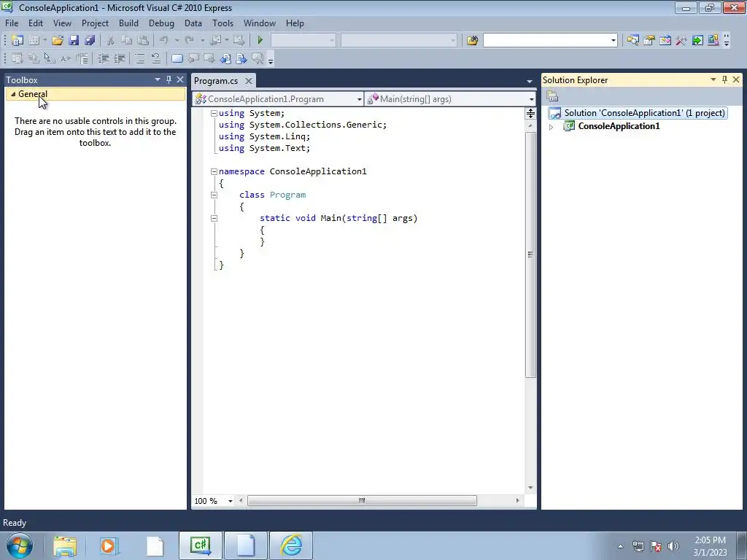Select the Program.cs tab

click(x=216, y=81)
